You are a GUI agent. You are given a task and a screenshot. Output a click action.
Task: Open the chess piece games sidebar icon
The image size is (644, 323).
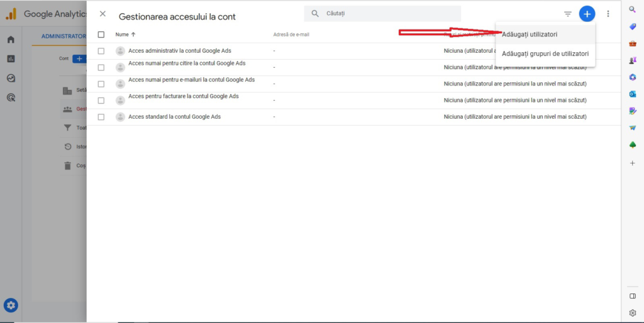click(633, 60)
